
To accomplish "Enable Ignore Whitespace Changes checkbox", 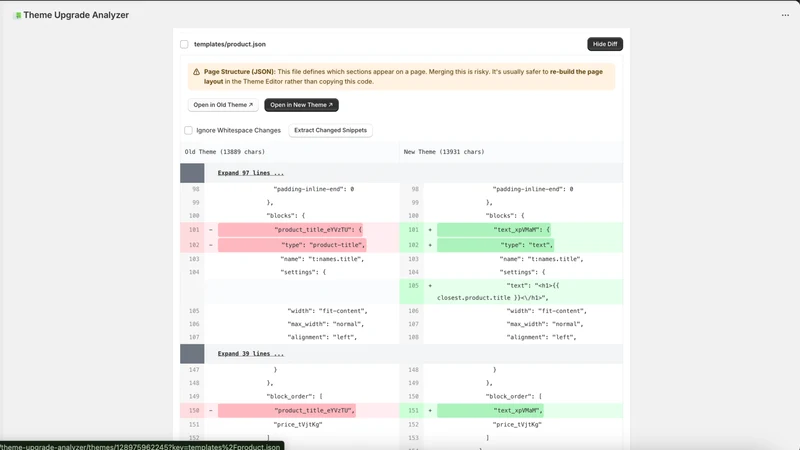I will (x=188, y=130).
